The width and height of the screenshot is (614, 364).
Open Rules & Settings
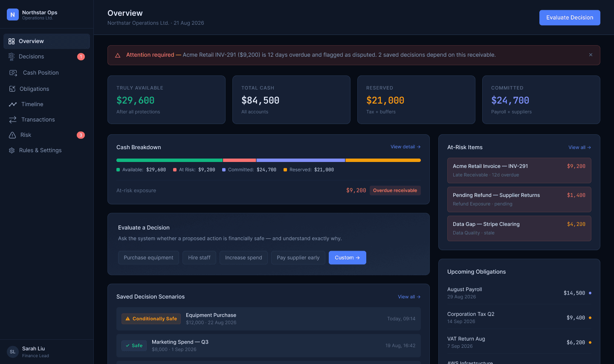pos(47,150)
